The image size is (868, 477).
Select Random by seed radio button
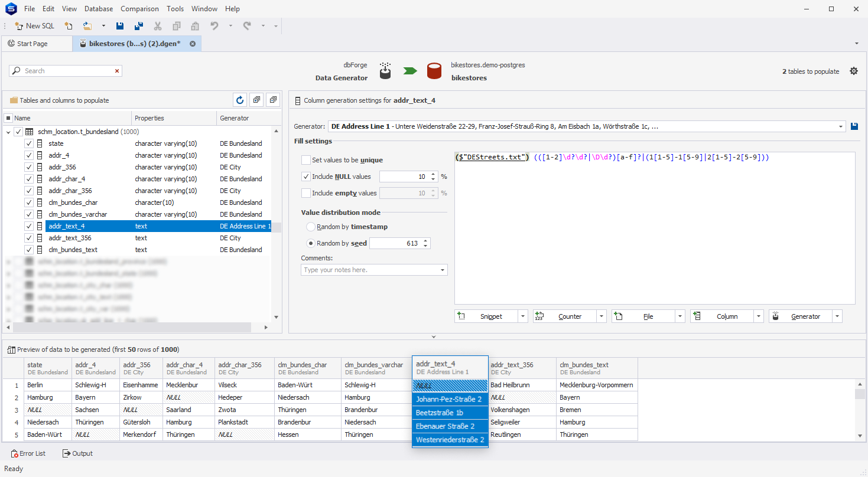[310, 243]
